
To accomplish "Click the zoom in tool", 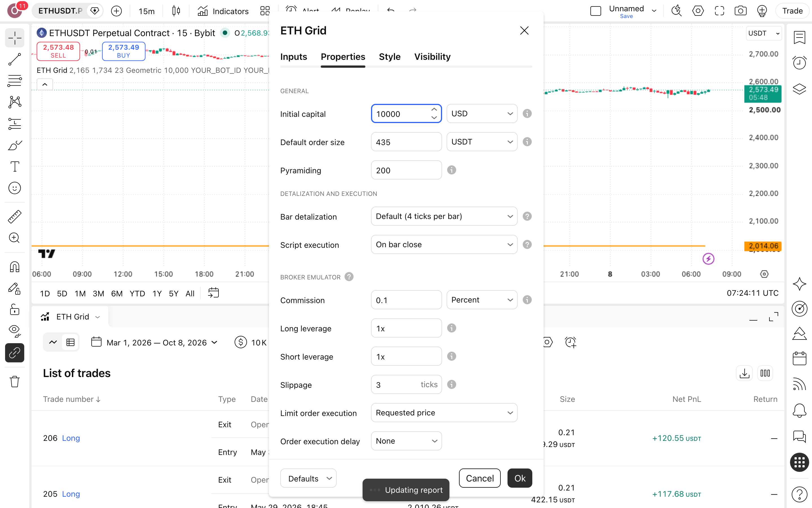I will click(x=15, y=238).
